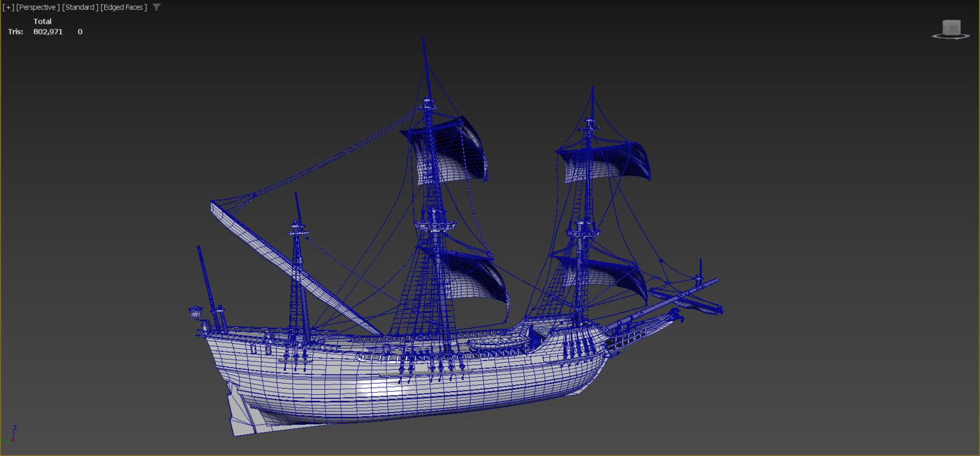Screen dimensions: 980x456
Task: Select the Tris count value 802,971
Action: point(48,32)
